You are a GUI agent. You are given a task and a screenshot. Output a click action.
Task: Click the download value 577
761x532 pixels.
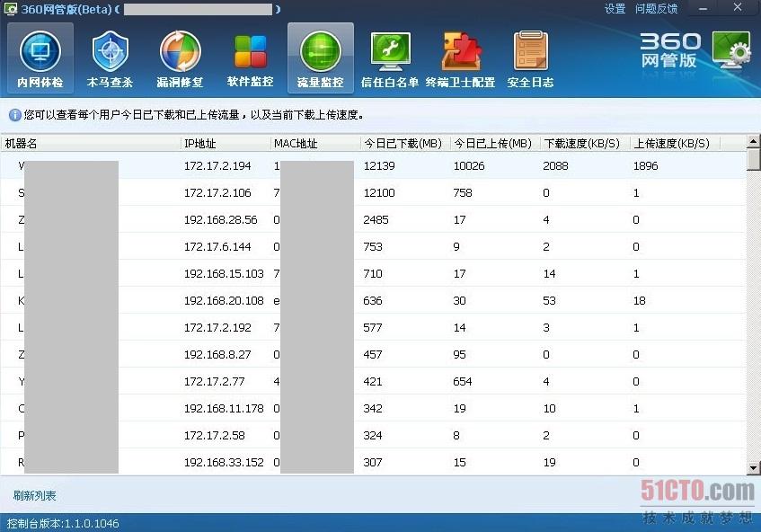click(x=373, y=328)
